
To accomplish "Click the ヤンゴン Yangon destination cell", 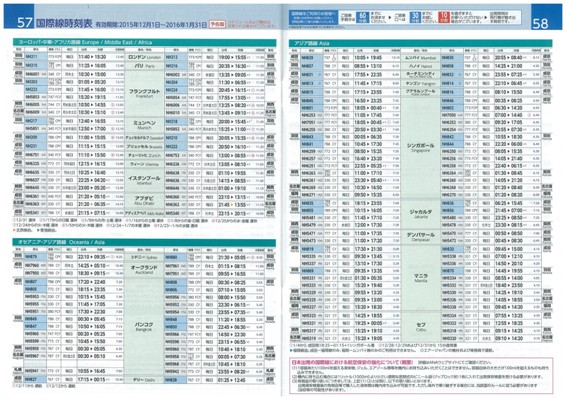I will coord(420,83).
